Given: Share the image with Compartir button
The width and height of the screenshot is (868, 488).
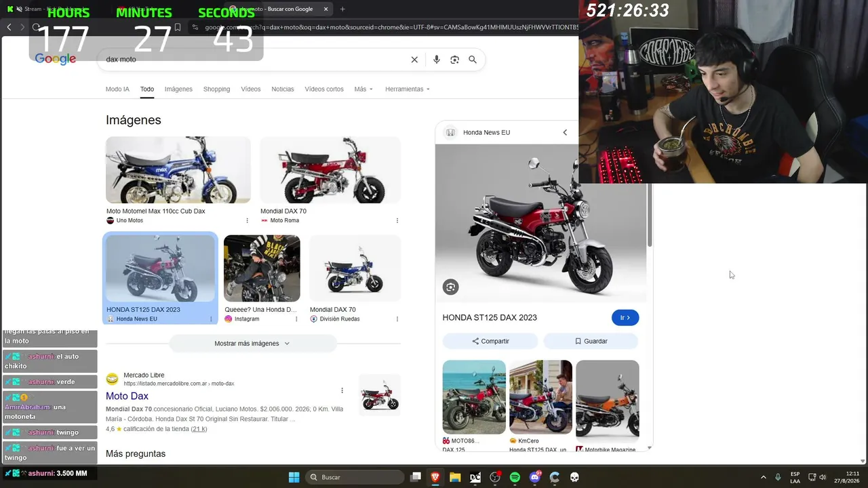Looking at the screenshot, I should tap(490, 341).
